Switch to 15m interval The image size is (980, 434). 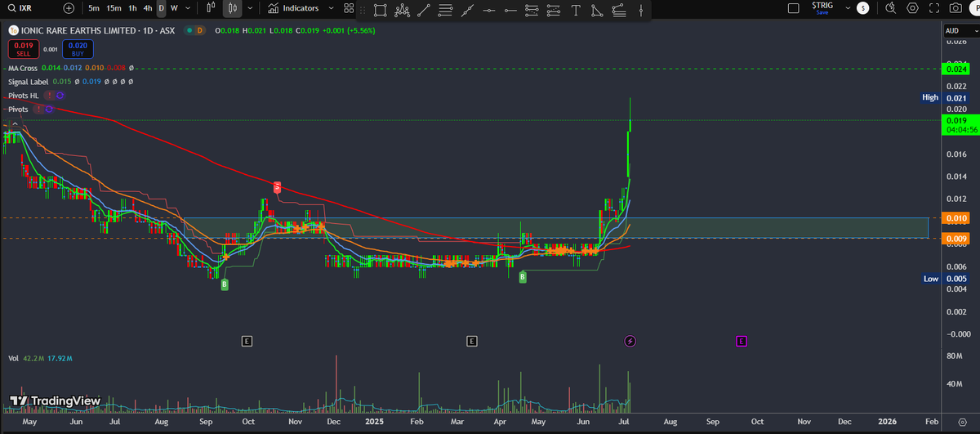pos(114,8)
